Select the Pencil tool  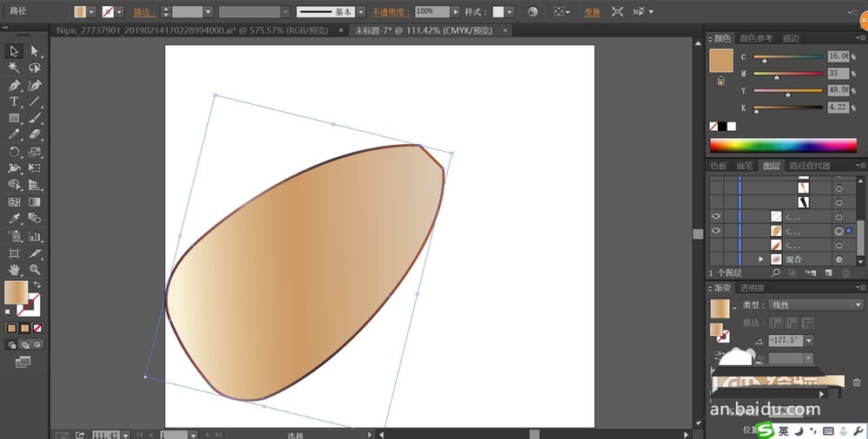pos(14,134)
